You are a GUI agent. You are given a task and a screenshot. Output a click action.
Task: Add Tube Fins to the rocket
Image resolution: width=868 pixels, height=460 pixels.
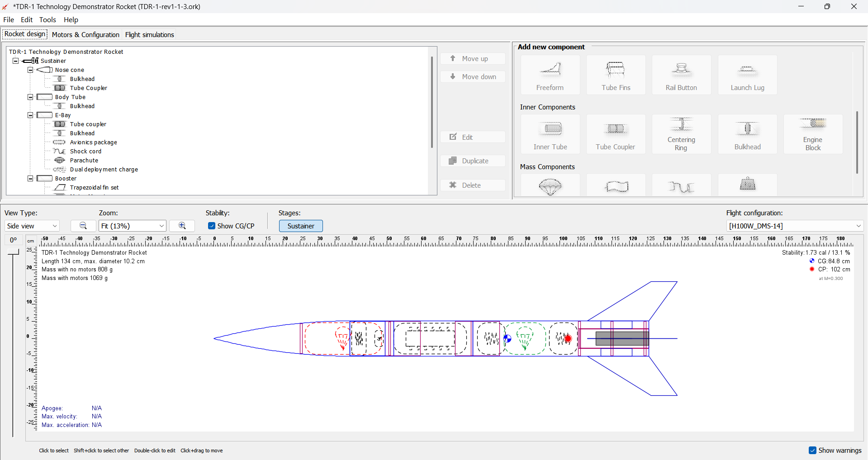tap(616, 75)
